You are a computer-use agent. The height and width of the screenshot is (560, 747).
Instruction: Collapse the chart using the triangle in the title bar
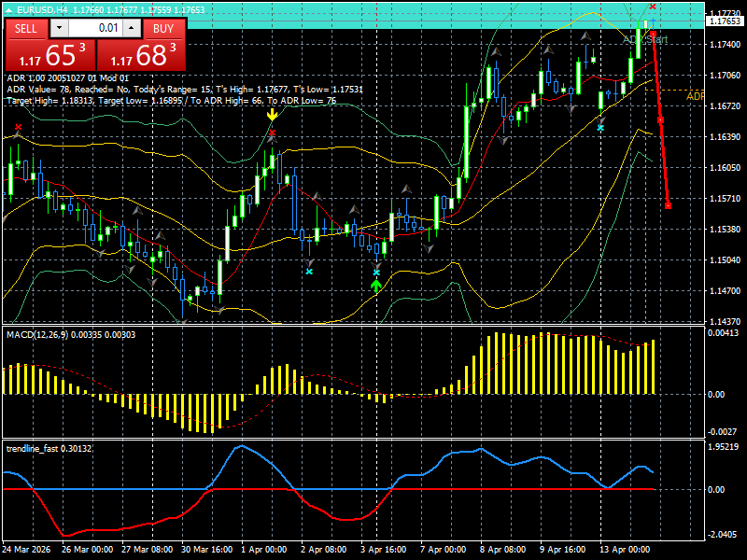(x=9, y=9)
